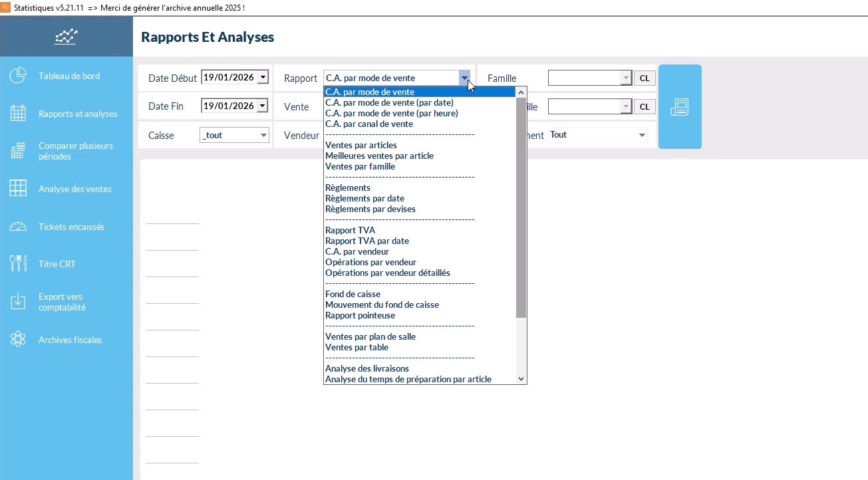Click the Analyse des ventes grid icon

coord(18,189)
